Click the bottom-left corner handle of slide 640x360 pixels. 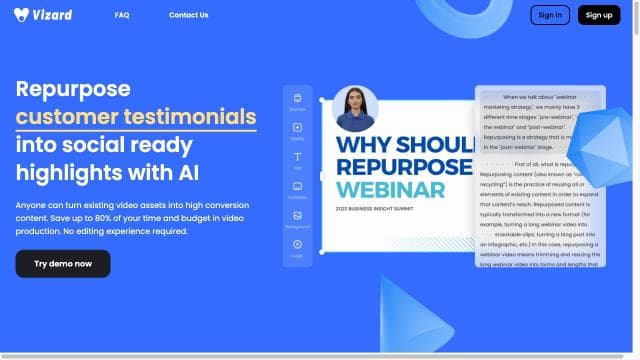322,252
